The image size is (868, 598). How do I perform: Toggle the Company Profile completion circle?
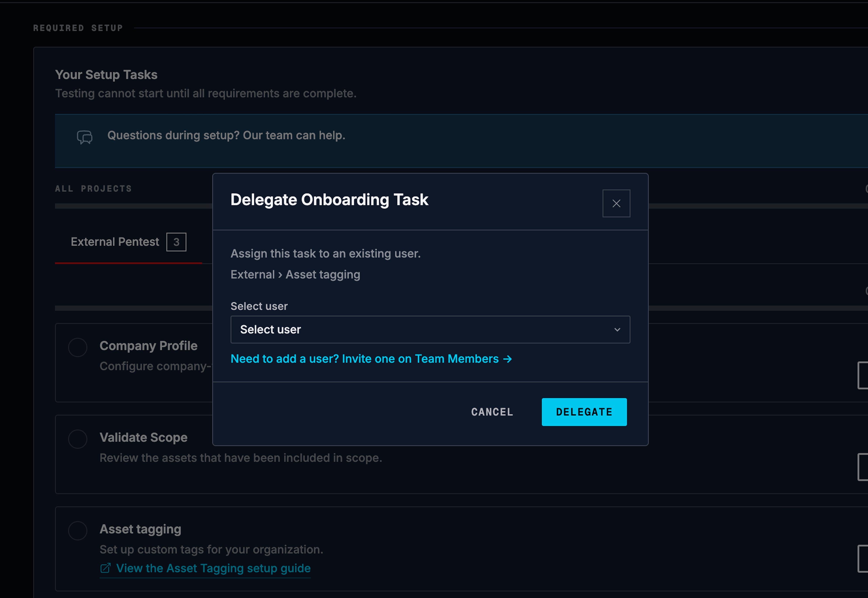click(77, 347)
